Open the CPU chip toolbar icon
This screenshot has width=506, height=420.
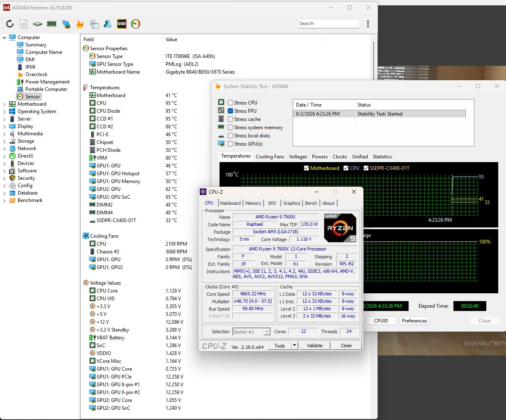37,24
